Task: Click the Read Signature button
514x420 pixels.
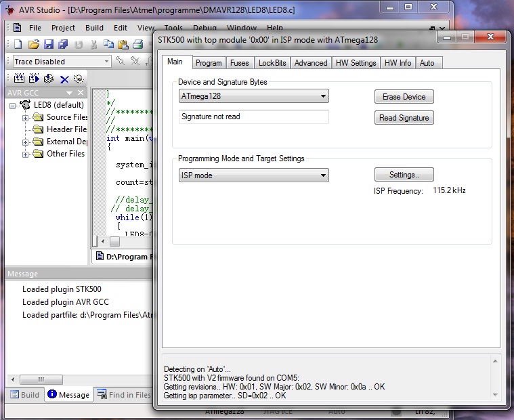Action: [404, 118]
